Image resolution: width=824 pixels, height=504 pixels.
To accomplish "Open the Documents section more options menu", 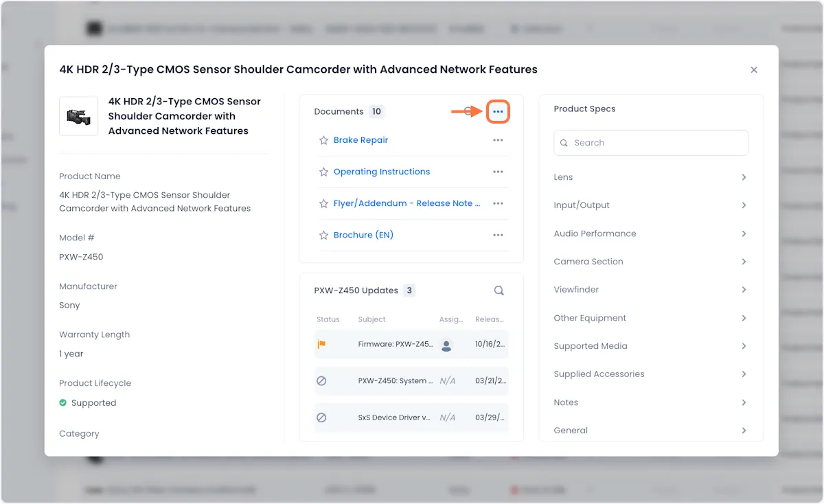I will pos(498,111).
